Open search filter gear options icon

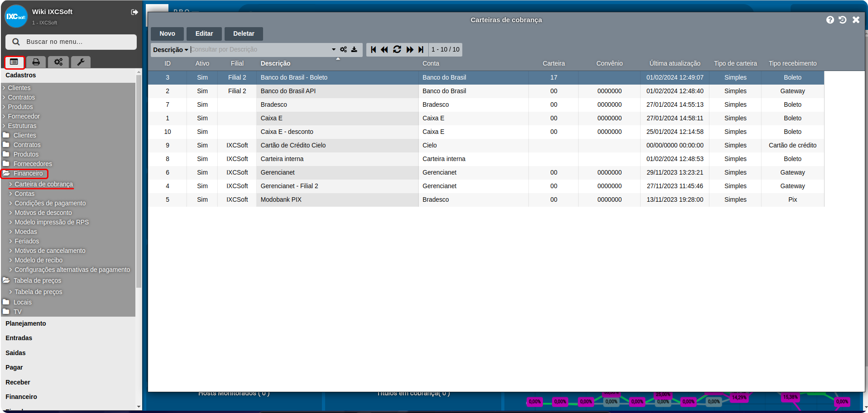[x=344, y=49]
